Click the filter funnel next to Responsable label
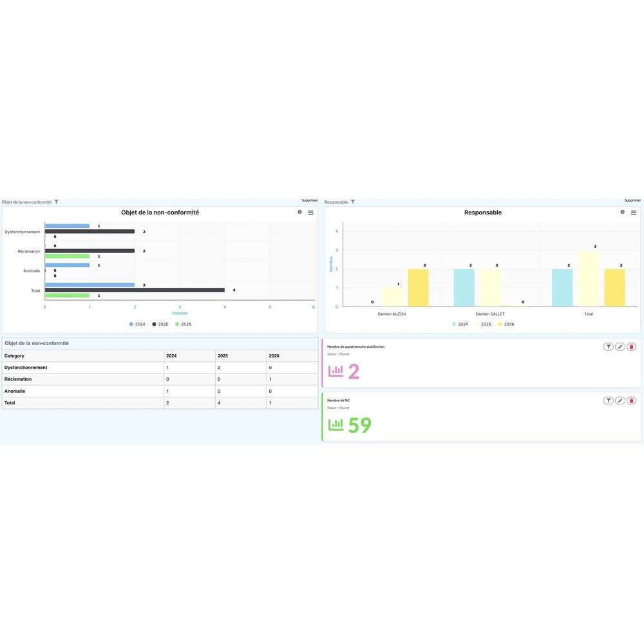Image resolution: width=644 pixels, height=644 pixels. 352,202
